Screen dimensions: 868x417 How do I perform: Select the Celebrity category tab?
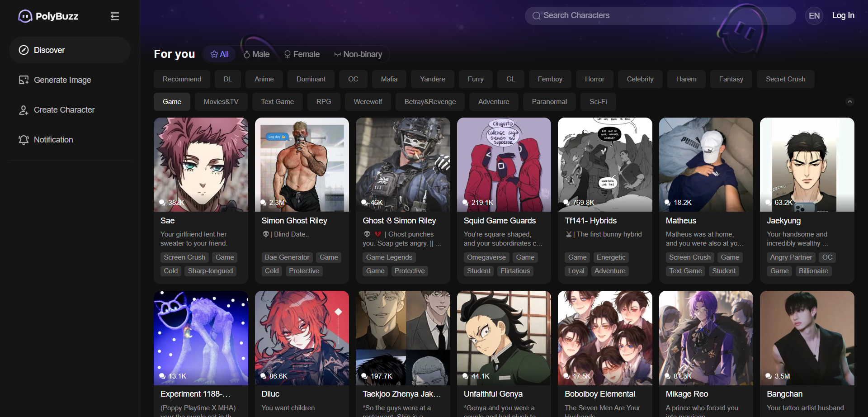click(640, 79)
